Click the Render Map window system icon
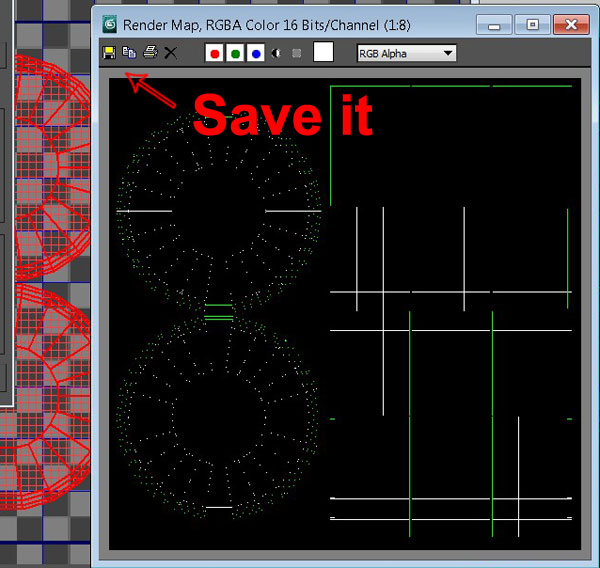Screen dimensions: 600x568 (x=109, y=23)
